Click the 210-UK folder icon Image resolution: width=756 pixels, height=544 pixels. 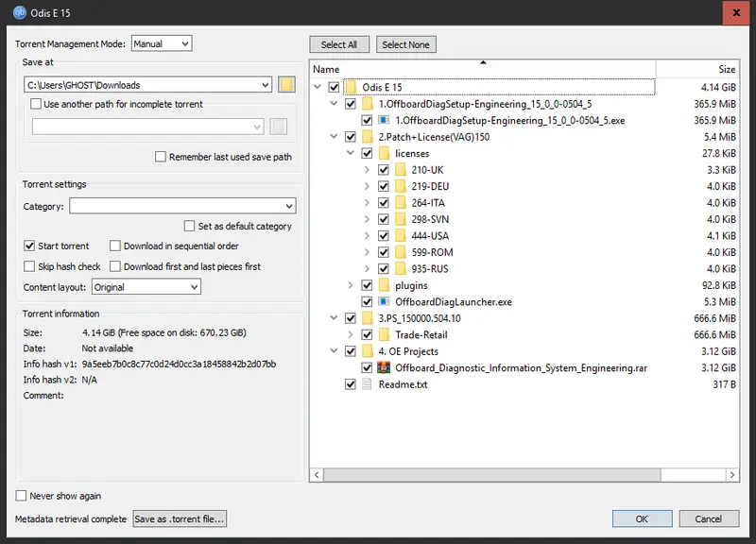(x=400, y=170)
